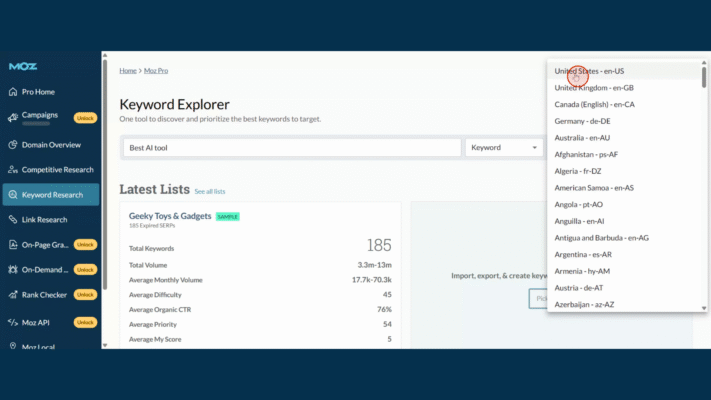Click Average Monthly Volume value 17.7k-70.3k
Viewport: 711px width, 400px height.
372,280
